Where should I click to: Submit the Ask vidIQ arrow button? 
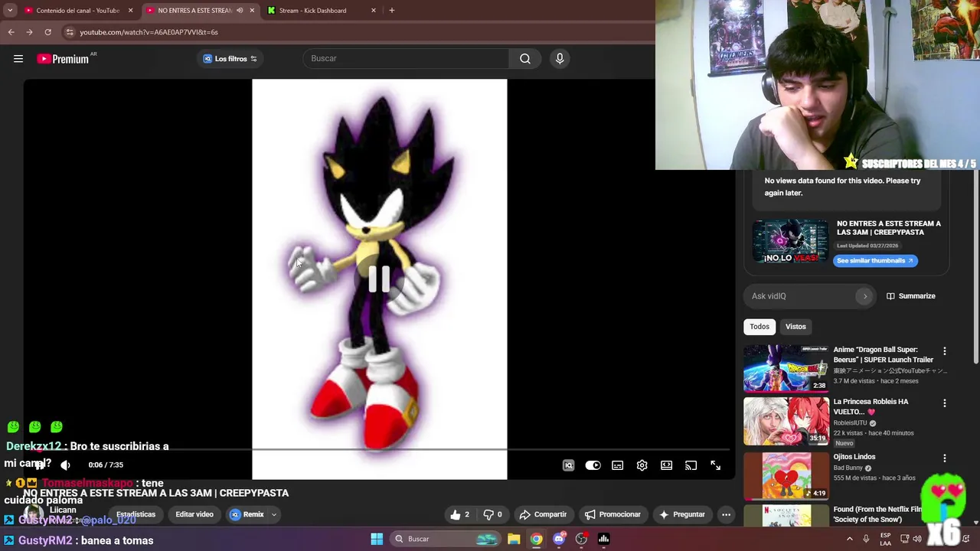click(x=865, y=296)
